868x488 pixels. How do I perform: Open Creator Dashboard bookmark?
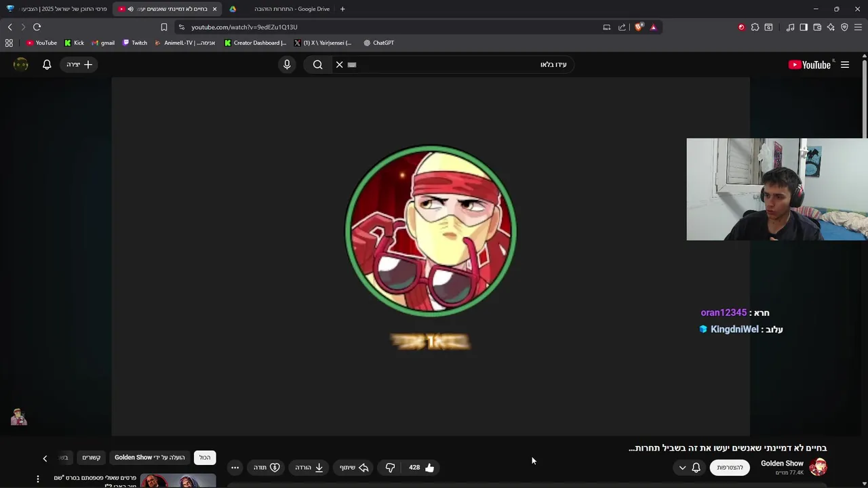tap(255, 43)
